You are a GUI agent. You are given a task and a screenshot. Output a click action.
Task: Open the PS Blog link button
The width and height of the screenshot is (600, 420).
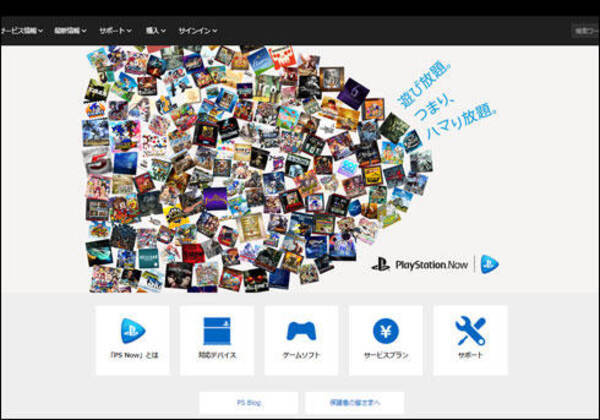point(249,403)
